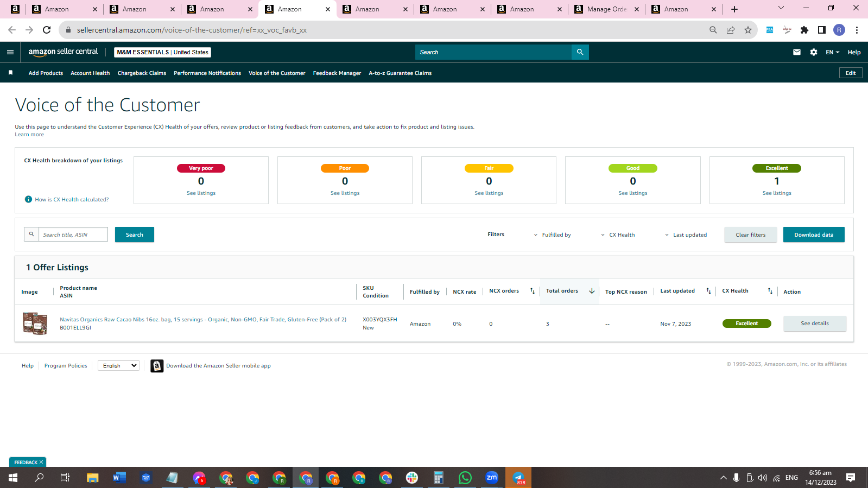
Task: Open Chrome's three-dot menu
Action: pos(857,30)
